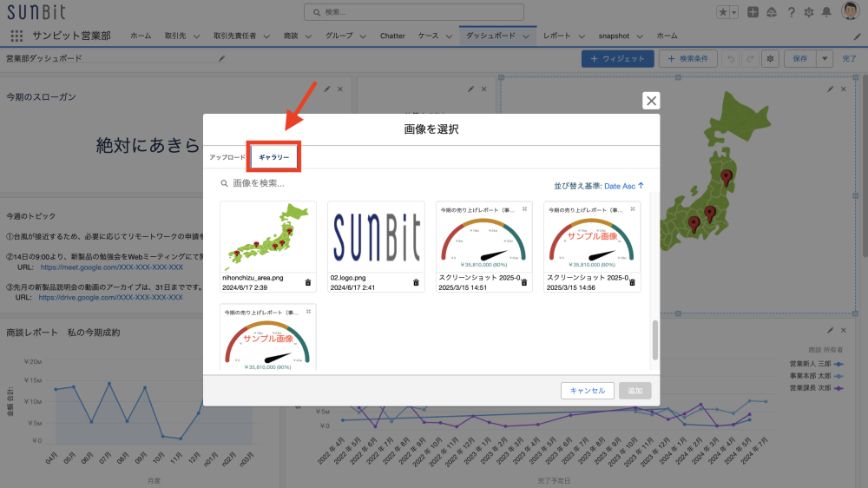The height and width of the screenshot is (488, 868).
Task: Switch to the アップロード tab
Action: point(227,157)
